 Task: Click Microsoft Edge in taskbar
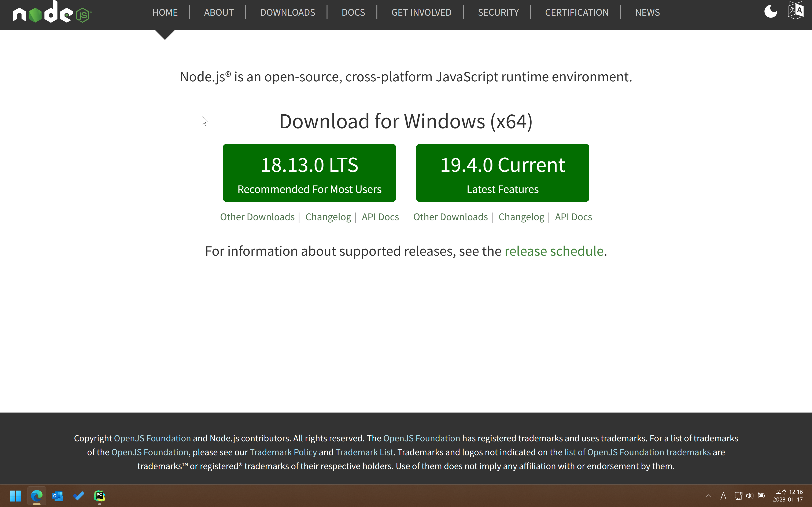coord(37,496)
